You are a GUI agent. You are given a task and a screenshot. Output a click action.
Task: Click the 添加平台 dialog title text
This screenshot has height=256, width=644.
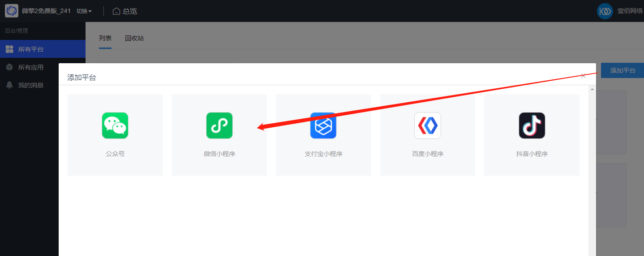click(x=82, y=78)
